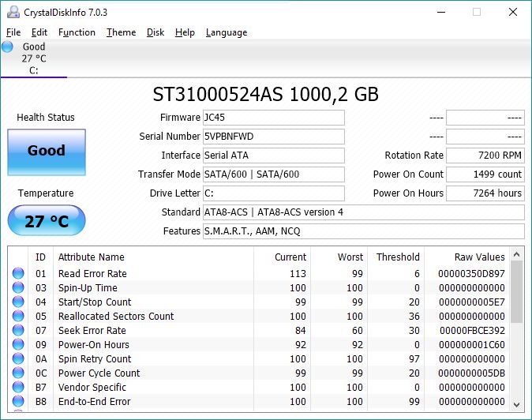Click the Features field S.M.A.R.T., AAM, NCQ

coord(364,231)
